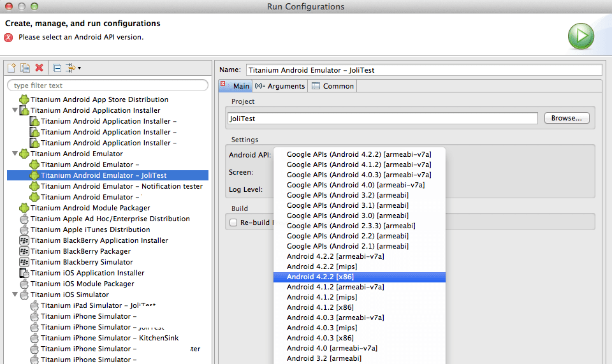The image size is (612, 364).
Task: Click the New launch configuration icon
Action: coord(11,68)
